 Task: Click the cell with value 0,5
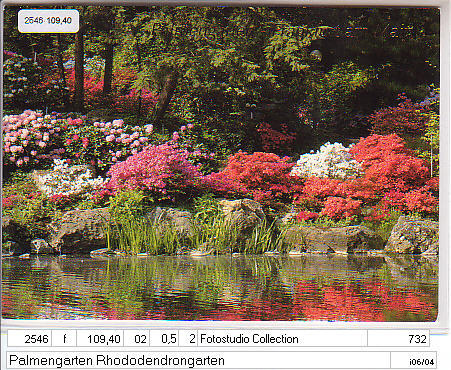coord(164,339)
